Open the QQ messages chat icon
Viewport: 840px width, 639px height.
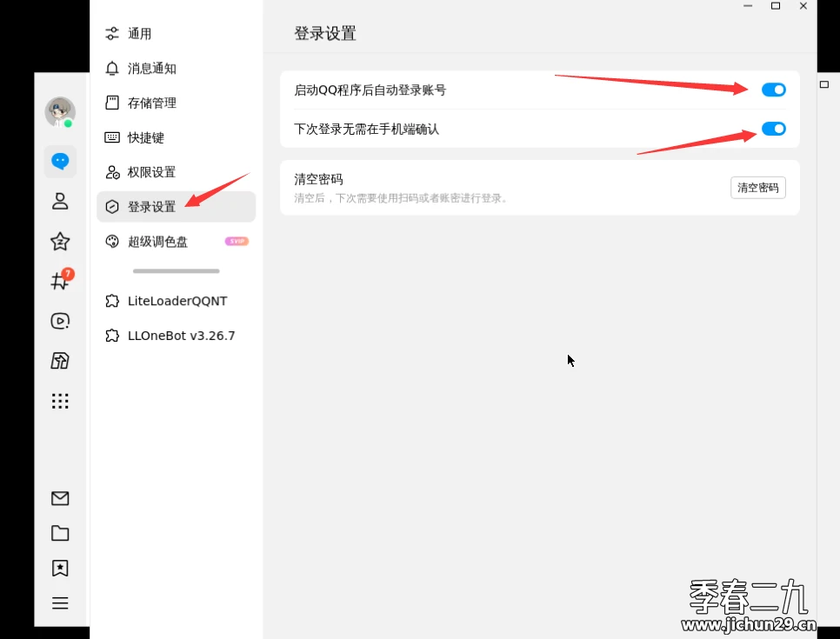[x=60, y=161]
